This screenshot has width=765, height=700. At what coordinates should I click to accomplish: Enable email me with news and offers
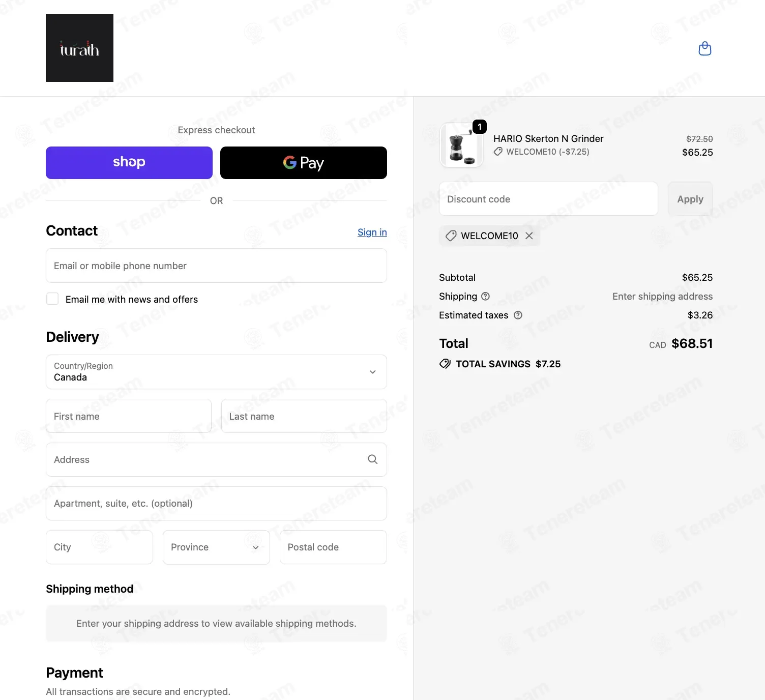click(x=52, y=299)
